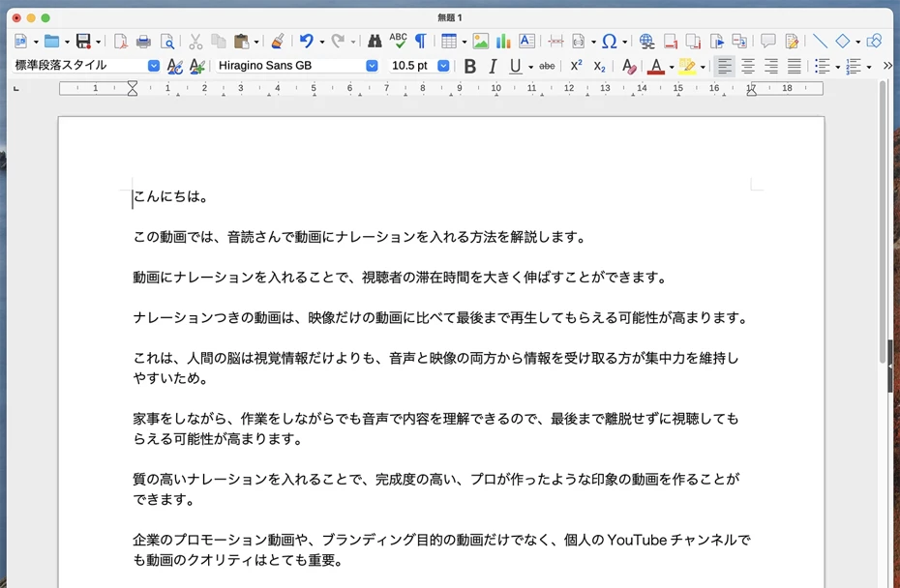This screenshot has width=900, height=588.
Task: Open the 10.5 pt font size dropdown
Action: [443, 66]
